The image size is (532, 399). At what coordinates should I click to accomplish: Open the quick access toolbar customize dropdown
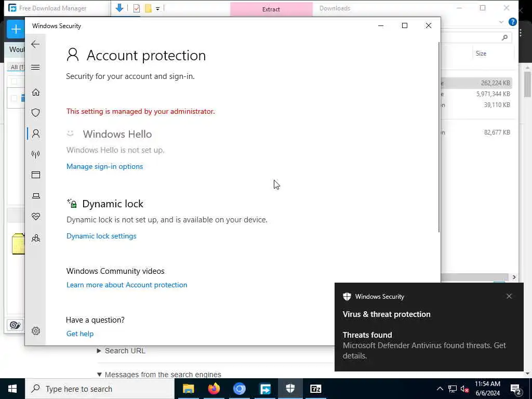[x=158, y=9]
